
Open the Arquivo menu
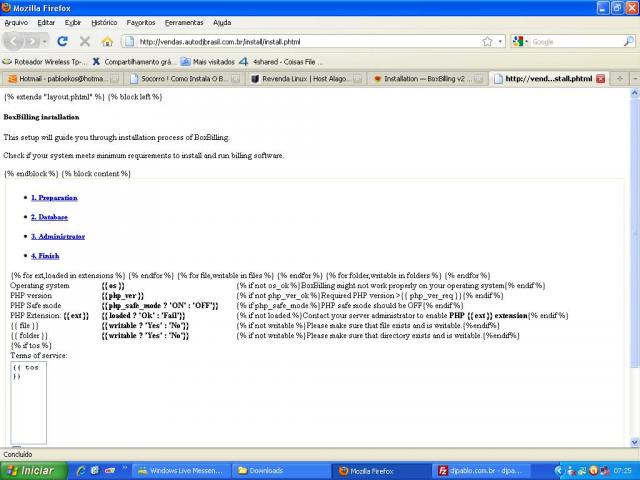click(16, 23)
